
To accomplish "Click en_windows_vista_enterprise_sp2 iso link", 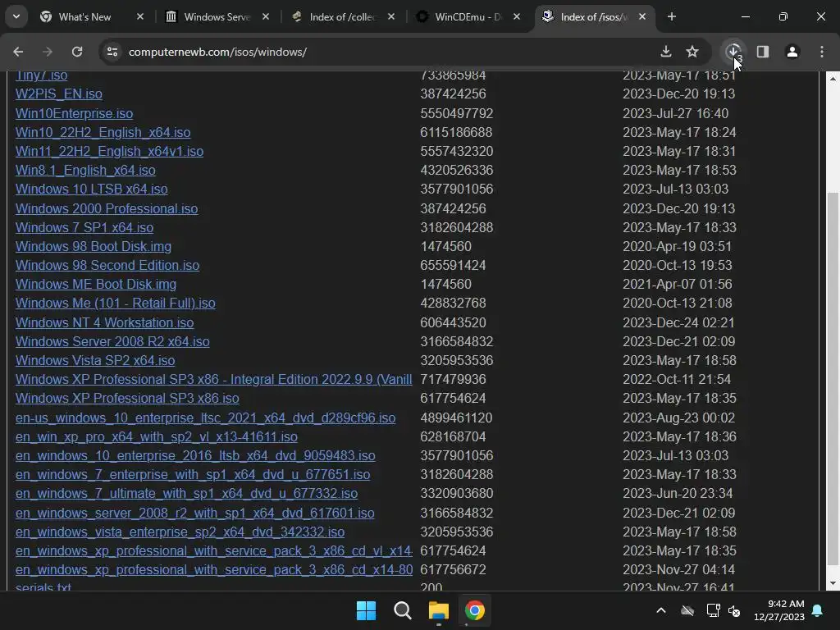I will [x=180, y=532].
